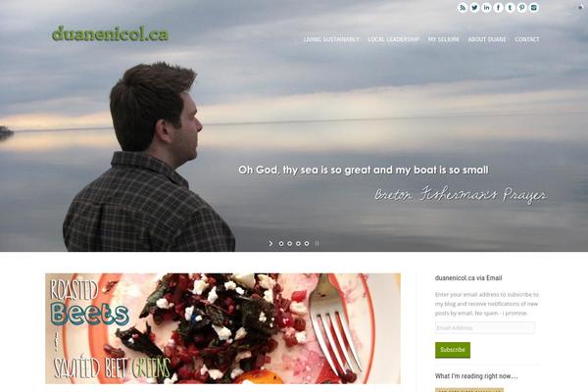Click the Pinterest social icon
Screen dimensions: 588x392
pos(522,8)
